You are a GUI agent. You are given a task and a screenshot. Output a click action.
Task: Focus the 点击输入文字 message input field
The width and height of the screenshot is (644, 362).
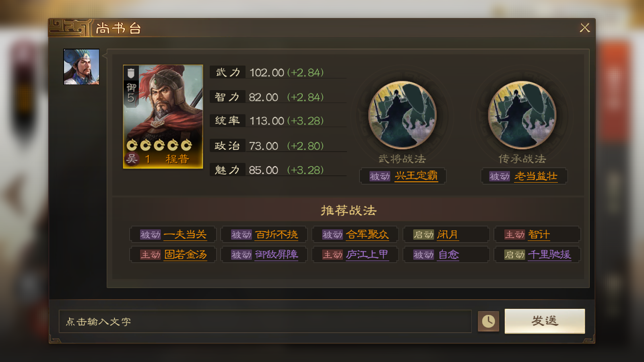(265, 321)
